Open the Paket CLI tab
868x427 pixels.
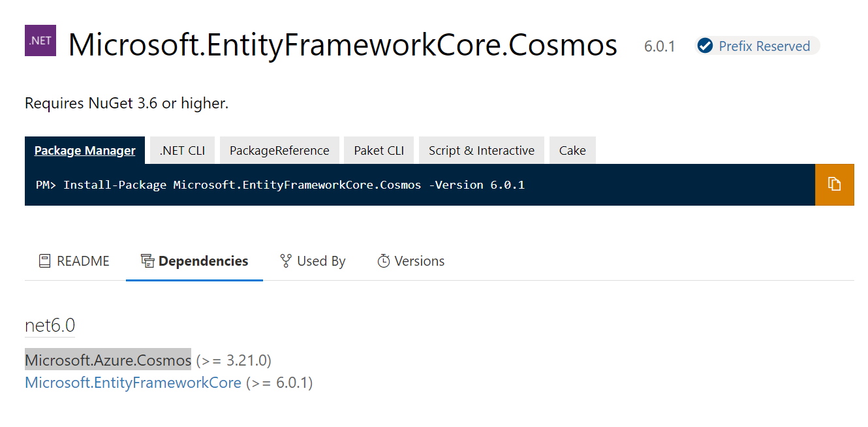(379, 150)
